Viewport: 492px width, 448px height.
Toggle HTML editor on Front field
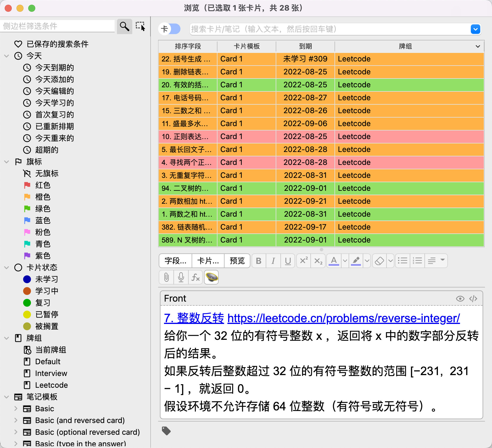click(x=473, y=299)
